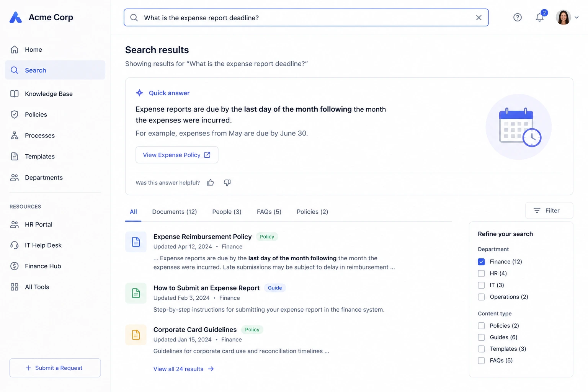Click the IT Help Desk headset icon
Viewport: 588px width, 392px height.
(x=15, y=245)
